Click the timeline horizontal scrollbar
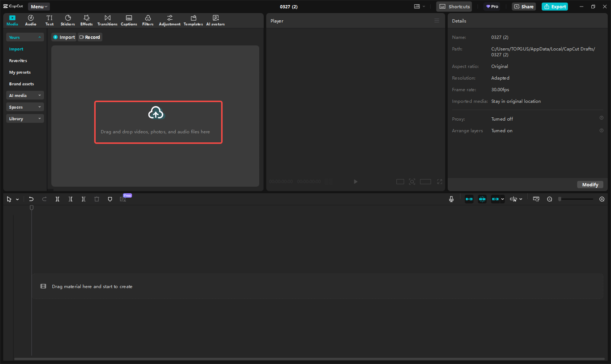The height and width of the screenshot is (364, 611). (x=309, y=359)
